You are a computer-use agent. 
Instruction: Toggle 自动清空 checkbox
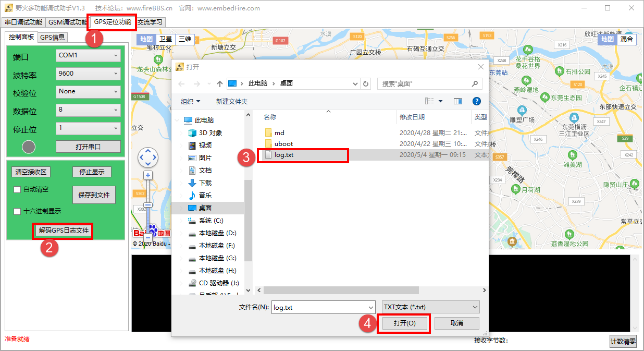(x=17, y=189)
